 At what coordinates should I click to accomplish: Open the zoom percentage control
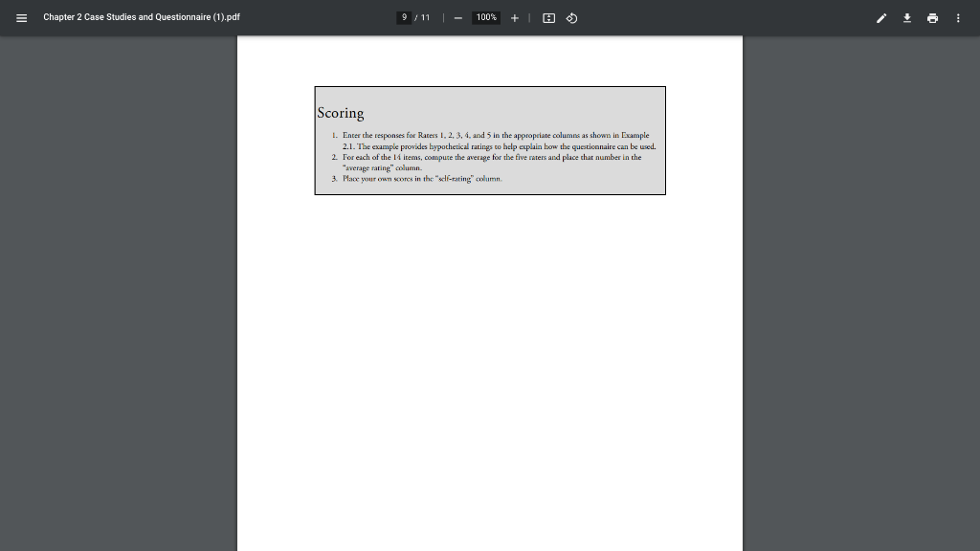tap(485, 17)
